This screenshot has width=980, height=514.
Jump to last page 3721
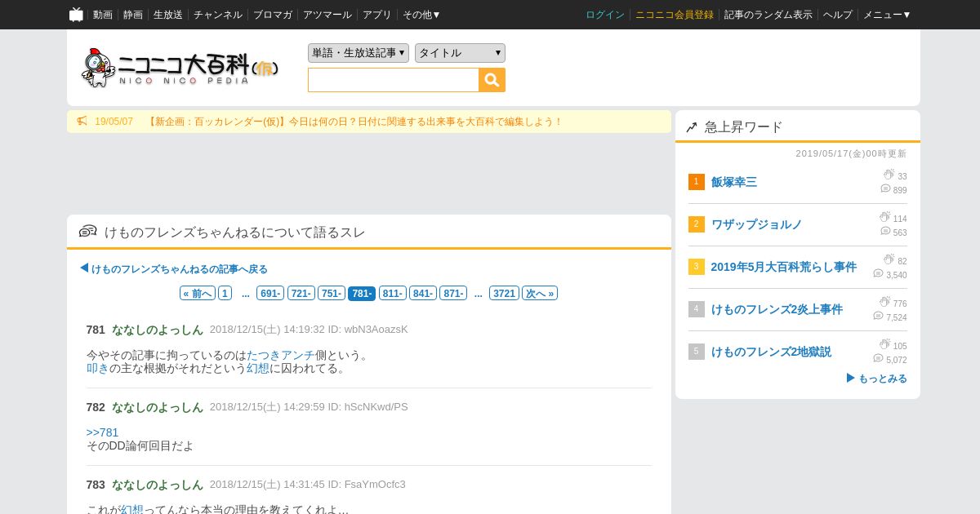point(505,294)
